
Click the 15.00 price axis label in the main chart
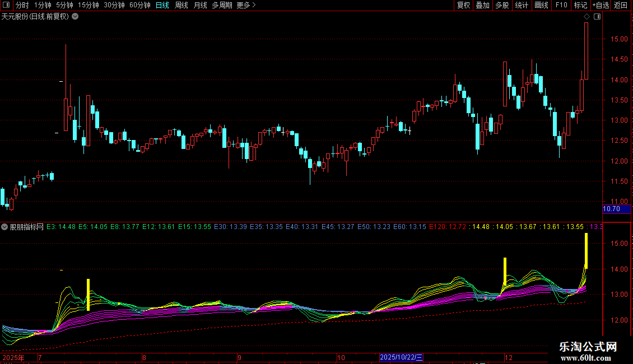(619, 39)
